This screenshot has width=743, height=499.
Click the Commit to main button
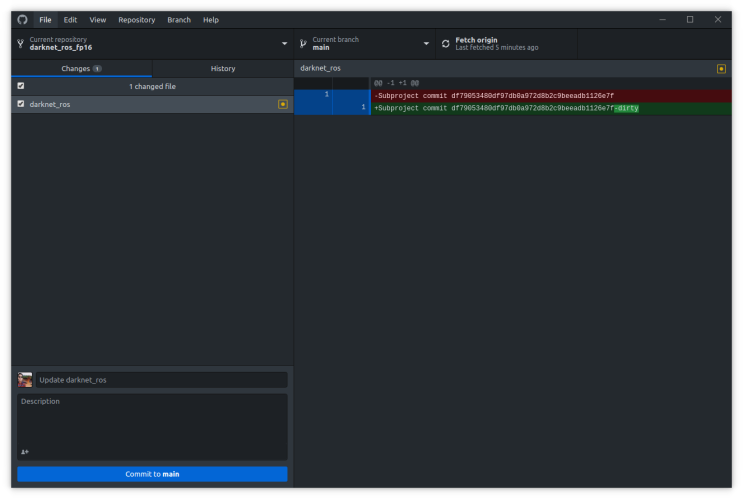coord(152,474)
